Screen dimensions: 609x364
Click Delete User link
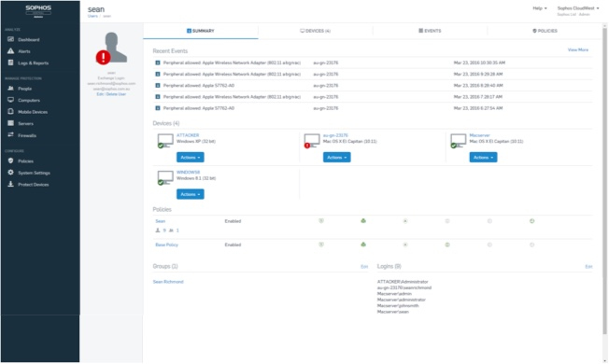(x=116, y=94)
